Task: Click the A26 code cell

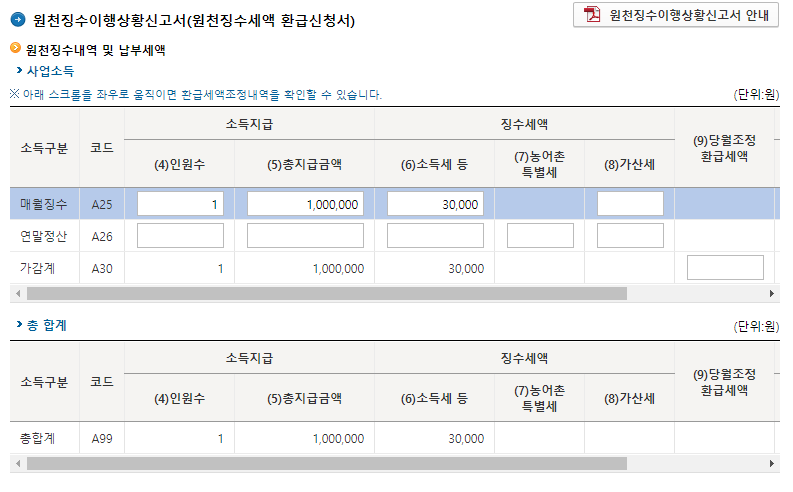Action: pos(102,237)
